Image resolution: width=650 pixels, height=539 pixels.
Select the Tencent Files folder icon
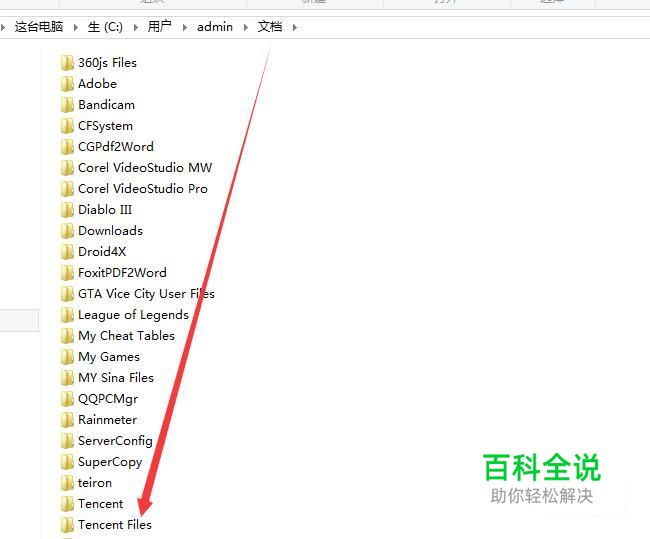[x=67, y=525]
